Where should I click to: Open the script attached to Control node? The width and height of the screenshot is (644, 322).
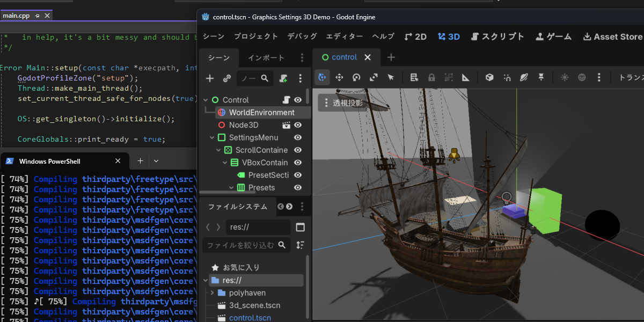click(x=287, y=100)
